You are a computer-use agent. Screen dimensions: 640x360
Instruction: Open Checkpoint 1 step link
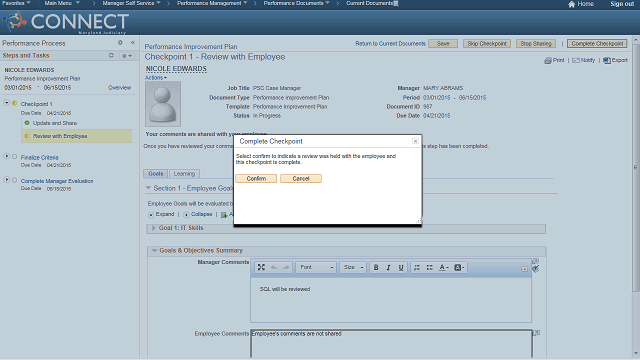pos(36,104)
